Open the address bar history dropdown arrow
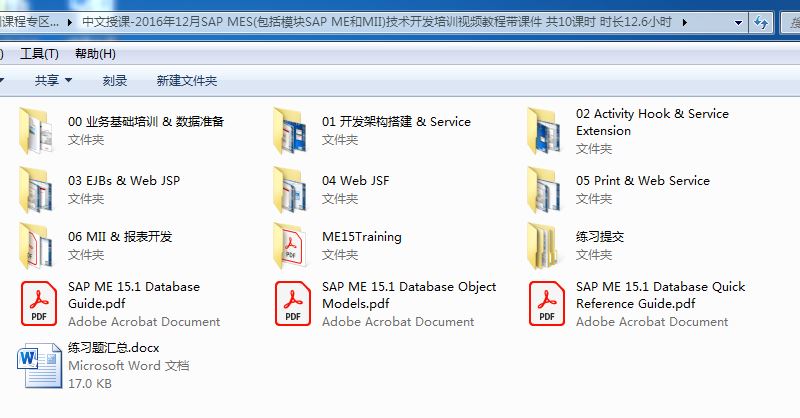Screen dimensions: 800x418 [x=738, y=22]
